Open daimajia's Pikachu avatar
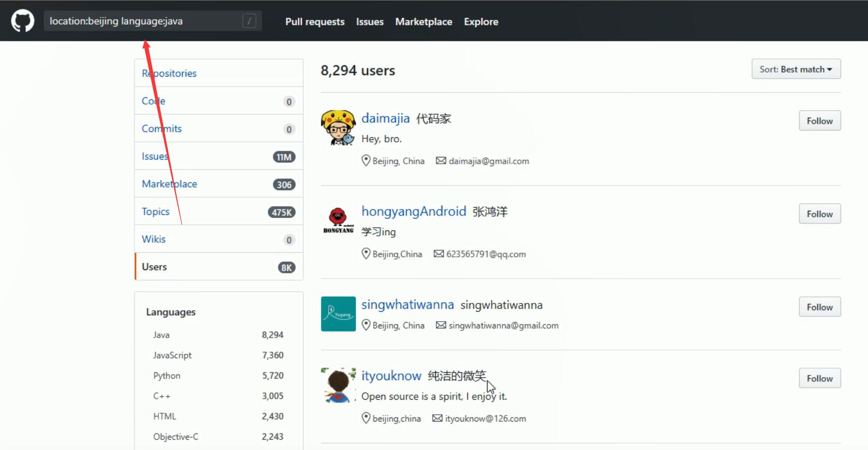The height and width of the screenshot is (450, 868). [x=338, y=127]
